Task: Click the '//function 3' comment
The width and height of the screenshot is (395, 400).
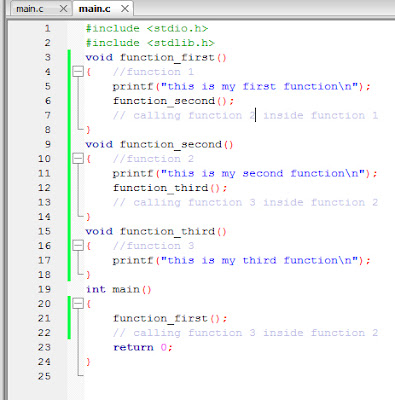Action: tap(153, 246)
